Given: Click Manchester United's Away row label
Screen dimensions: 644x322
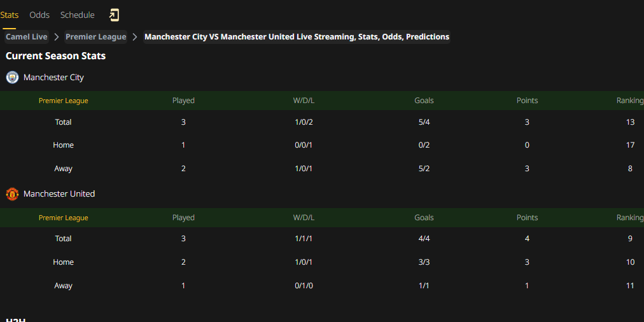Looking at the screenshot, I should click(63, 286).
